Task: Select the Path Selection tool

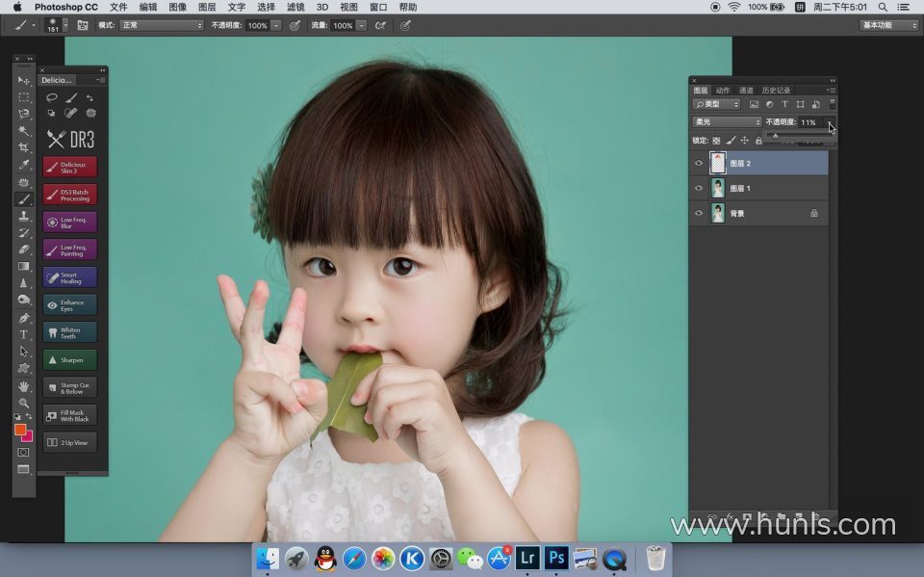Action: point(23,352)
